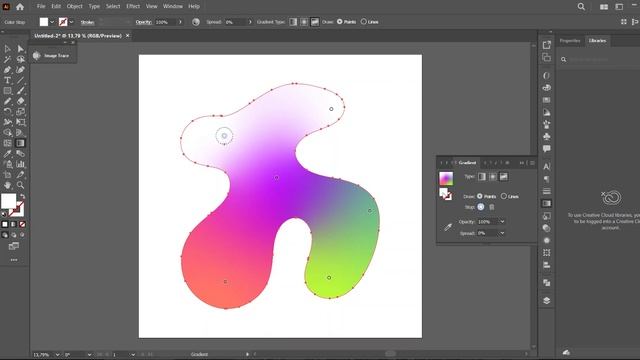The height and width of the screenshot is (360, 640).
Task: Open the File menu
Action: tap(41, 7)
